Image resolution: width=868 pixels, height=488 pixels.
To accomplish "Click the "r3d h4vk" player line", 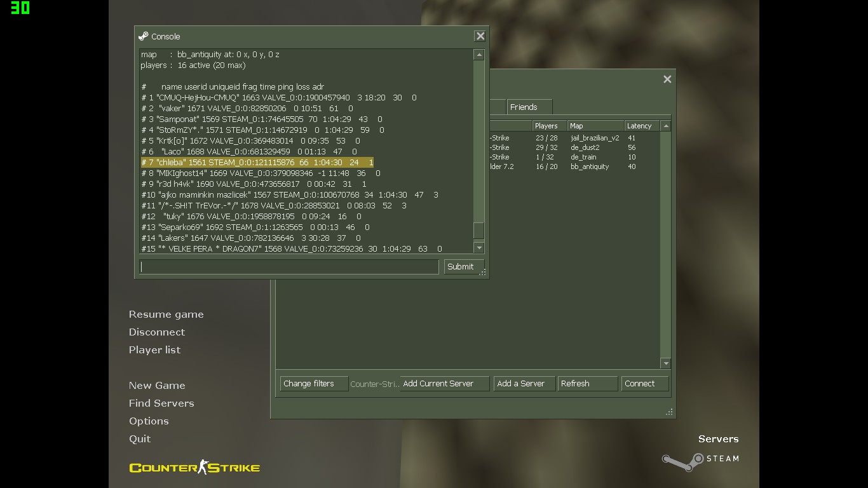I will coord(254,184).
